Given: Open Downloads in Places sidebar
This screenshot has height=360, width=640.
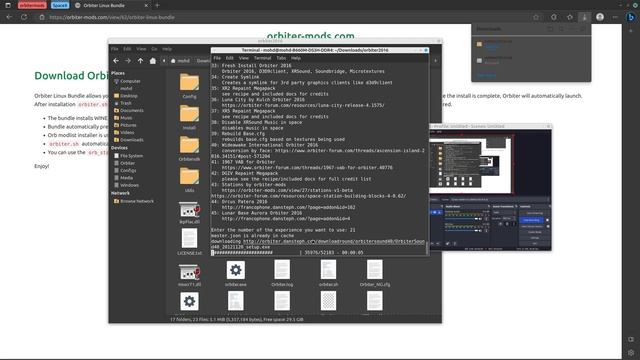Looking at the screenshot, I should point(129,140).
